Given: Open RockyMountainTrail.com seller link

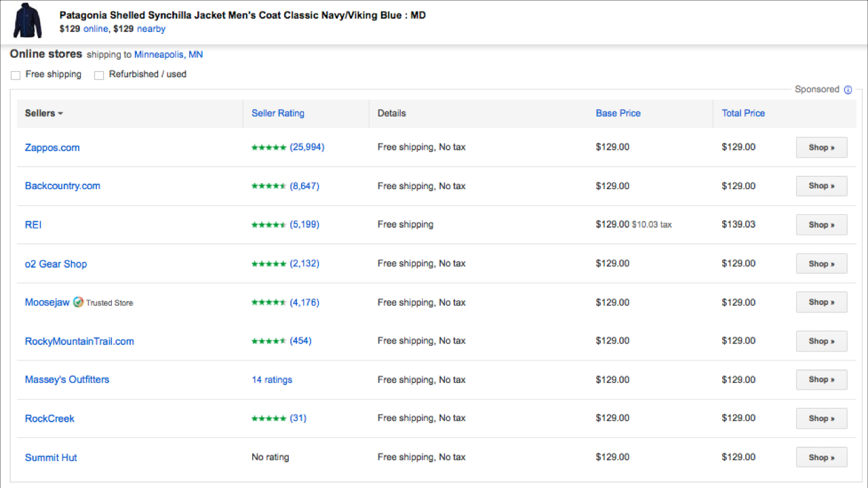Looking at the screenshot, I should (x=79, y=342).
